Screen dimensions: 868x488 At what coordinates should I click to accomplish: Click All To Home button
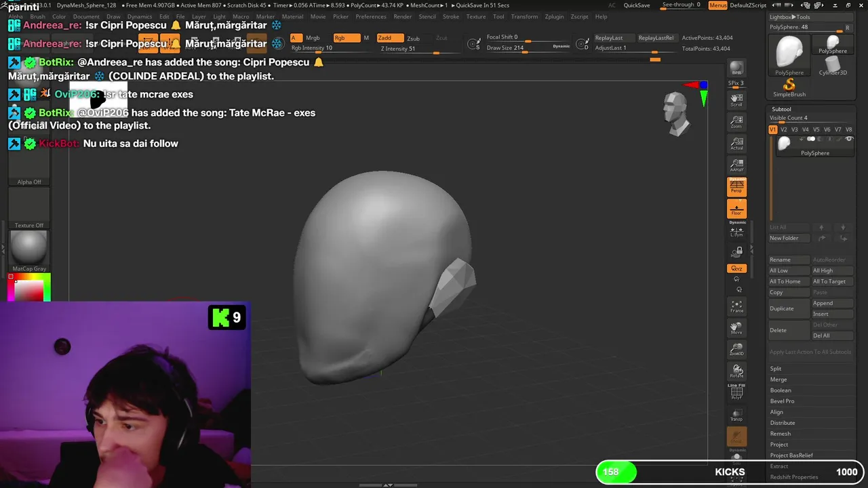[x=789, y=281]
